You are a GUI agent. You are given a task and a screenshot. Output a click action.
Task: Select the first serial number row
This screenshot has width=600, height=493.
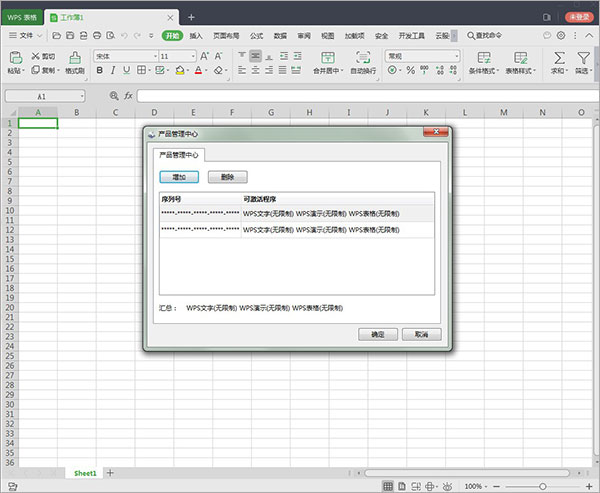[297, 214]
